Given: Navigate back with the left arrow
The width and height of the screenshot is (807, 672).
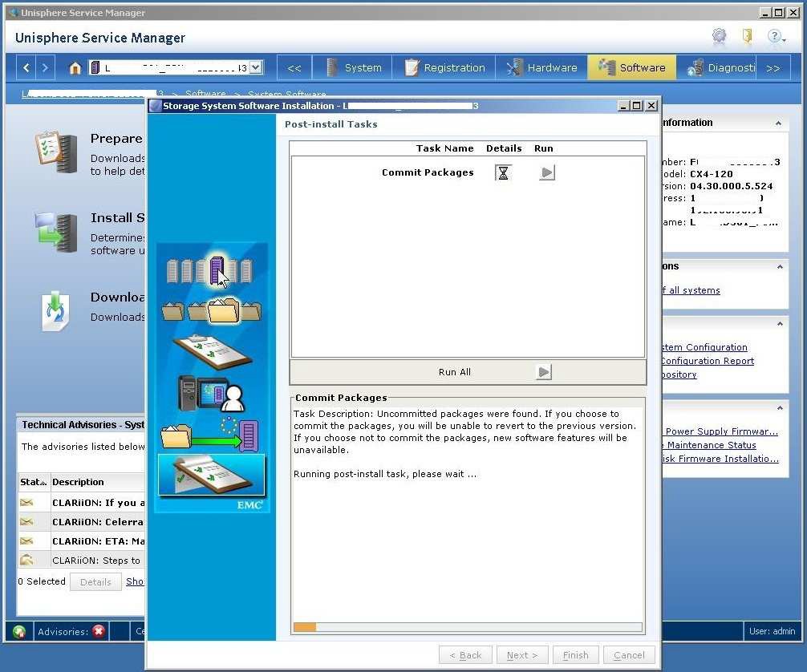Looking at the screenshot, I should click(26, 67).
